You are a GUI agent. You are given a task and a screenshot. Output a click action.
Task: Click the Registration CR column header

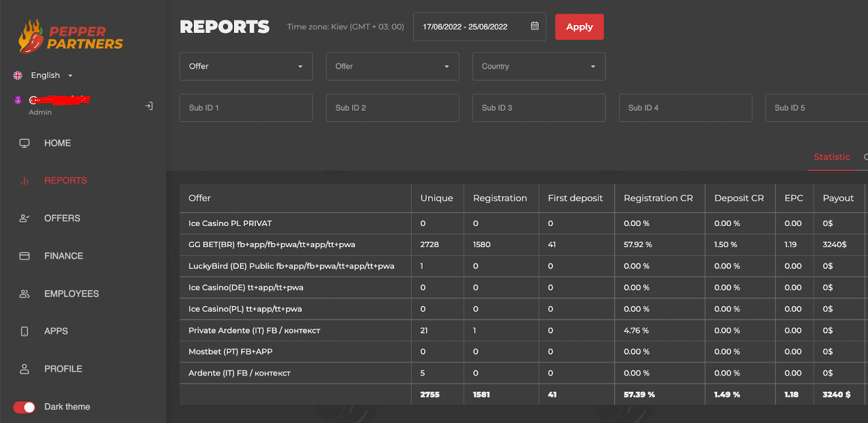coord(659,198)
